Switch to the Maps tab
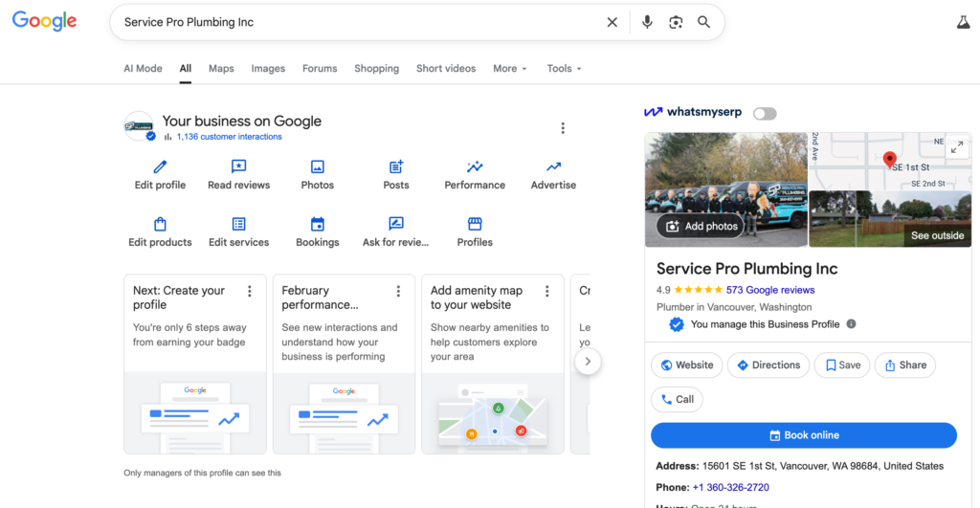Screen dimensions: 980x508 point(221,69)
